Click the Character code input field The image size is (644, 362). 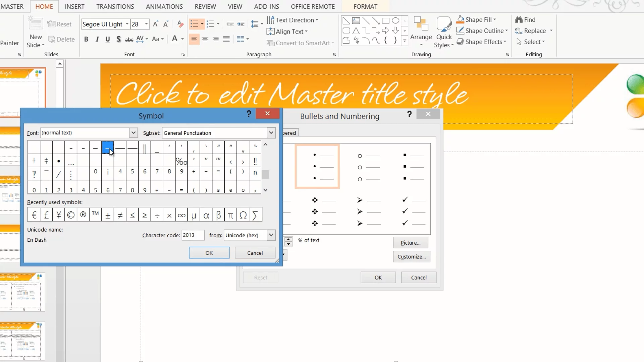coord(193,235)
